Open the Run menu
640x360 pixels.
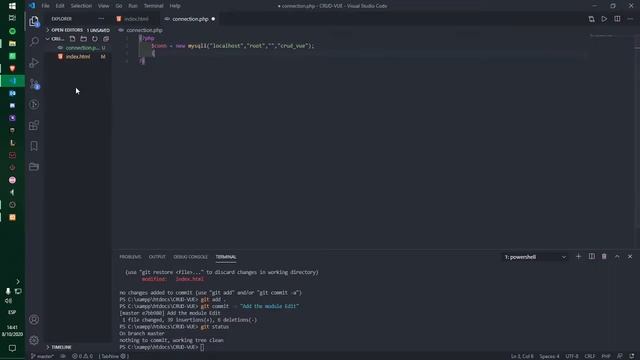133,6
